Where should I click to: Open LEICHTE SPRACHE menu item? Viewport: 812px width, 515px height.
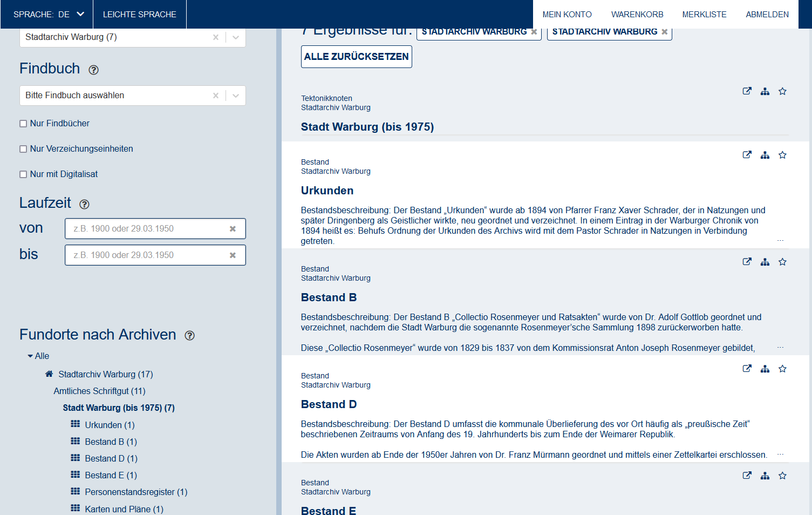click(140, 15)
